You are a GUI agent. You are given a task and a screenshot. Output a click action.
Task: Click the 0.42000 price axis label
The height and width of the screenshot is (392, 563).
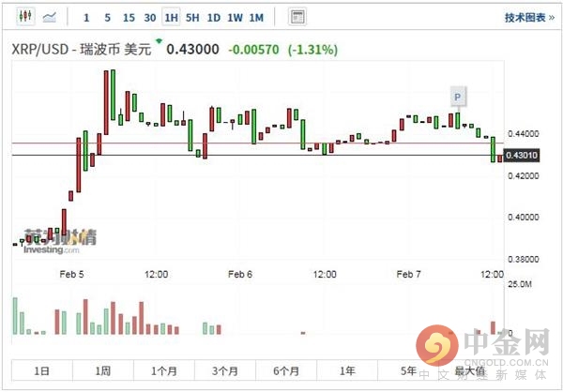(x=524, y=176)
